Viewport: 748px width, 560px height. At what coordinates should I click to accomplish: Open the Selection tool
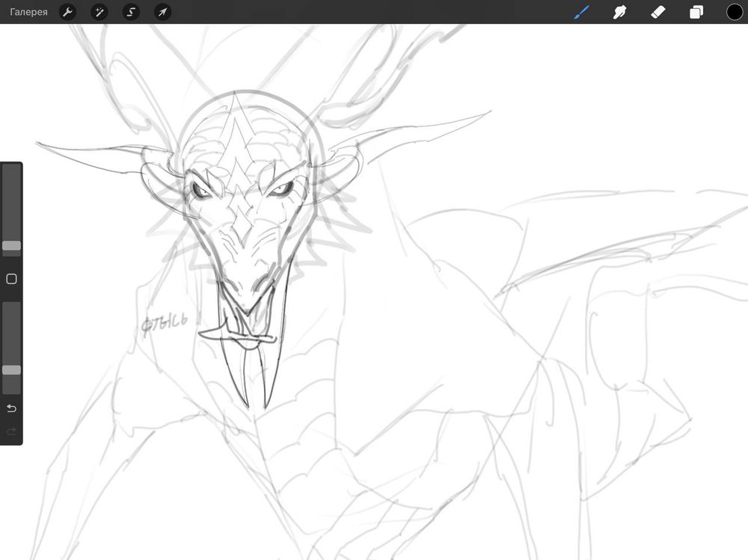point(131,12)
